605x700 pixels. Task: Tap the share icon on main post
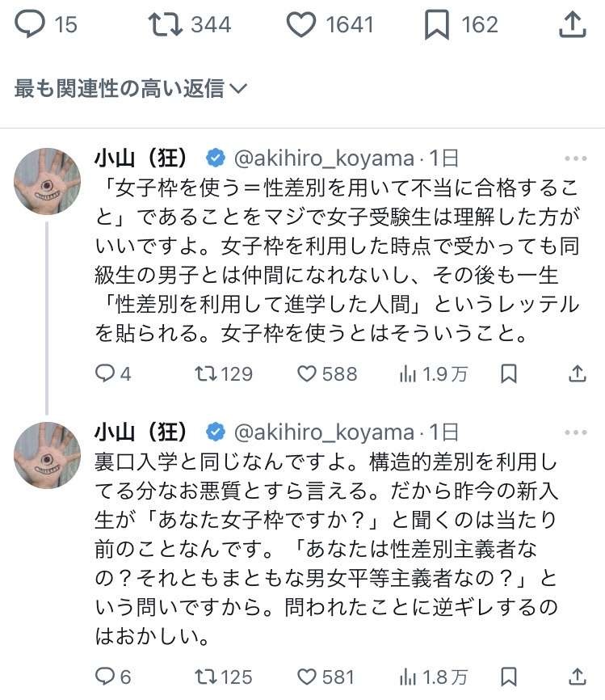[x=572, y=25]
